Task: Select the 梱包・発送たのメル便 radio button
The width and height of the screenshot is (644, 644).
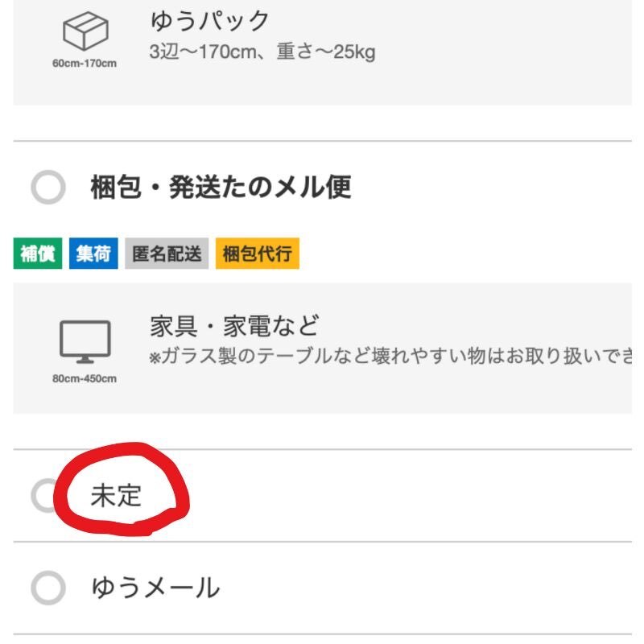Action: point(47,188)
